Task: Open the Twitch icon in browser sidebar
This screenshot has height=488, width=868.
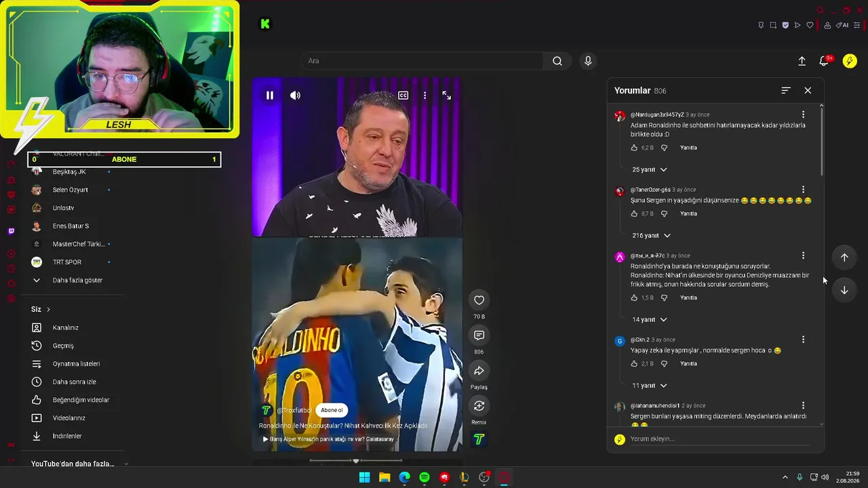Action: point(11,231)
